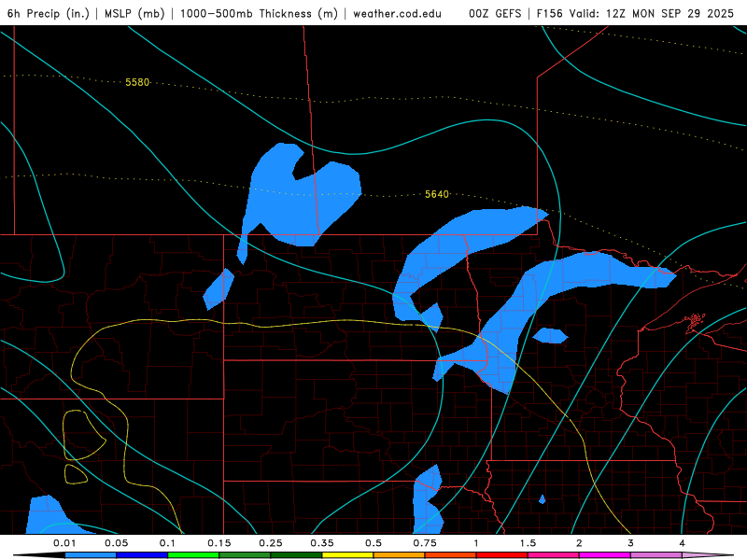
Task: Click the yellow 0.35–0.5 legend swatch
Action: [347, 555]
